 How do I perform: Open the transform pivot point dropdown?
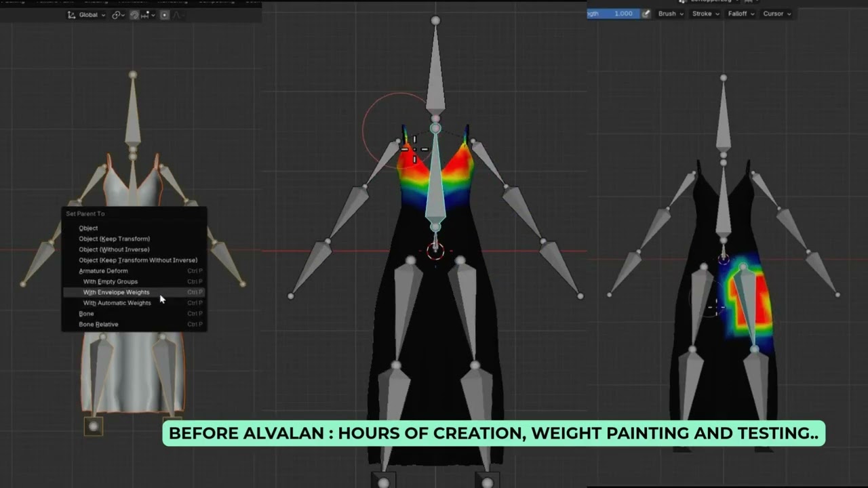click(x=118, y=15)
